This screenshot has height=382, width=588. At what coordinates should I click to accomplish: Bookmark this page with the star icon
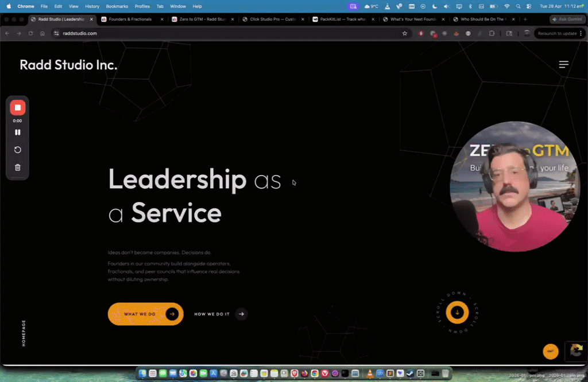405,33
